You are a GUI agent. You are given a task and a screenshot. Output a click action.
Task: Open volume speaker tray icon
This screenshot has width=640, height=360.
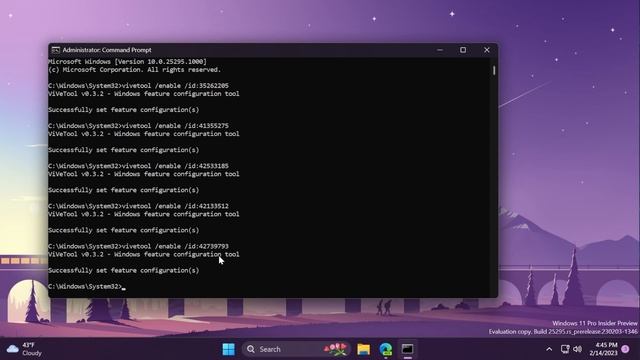(x=577, y=349)
